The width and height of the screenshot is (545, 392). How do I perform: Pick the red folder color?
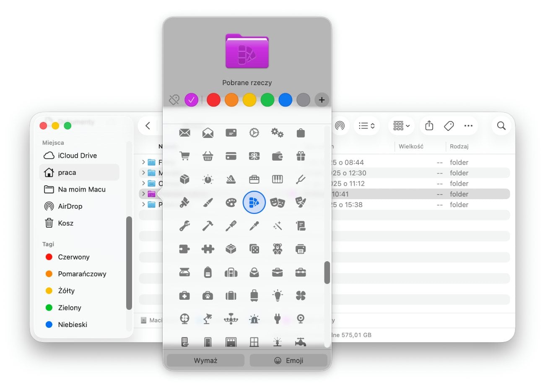coord(213,100)
